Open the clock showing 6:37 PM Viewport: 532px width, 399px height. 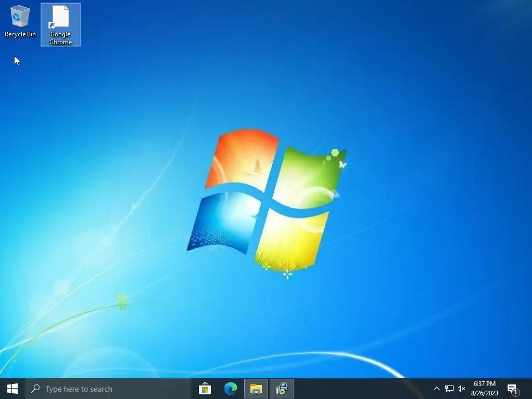coord(485,389)
